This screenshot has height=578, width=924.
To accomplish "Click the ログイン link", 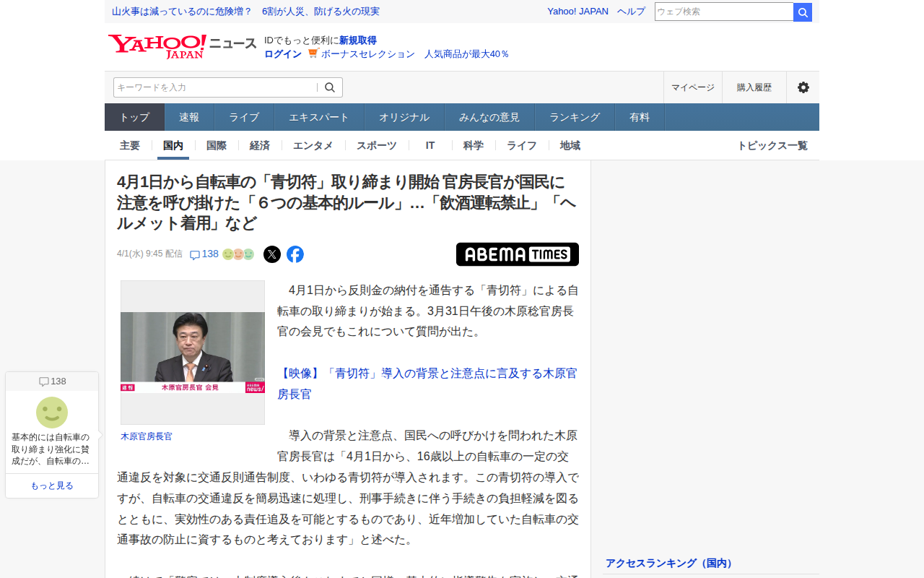I will (283, 54).
